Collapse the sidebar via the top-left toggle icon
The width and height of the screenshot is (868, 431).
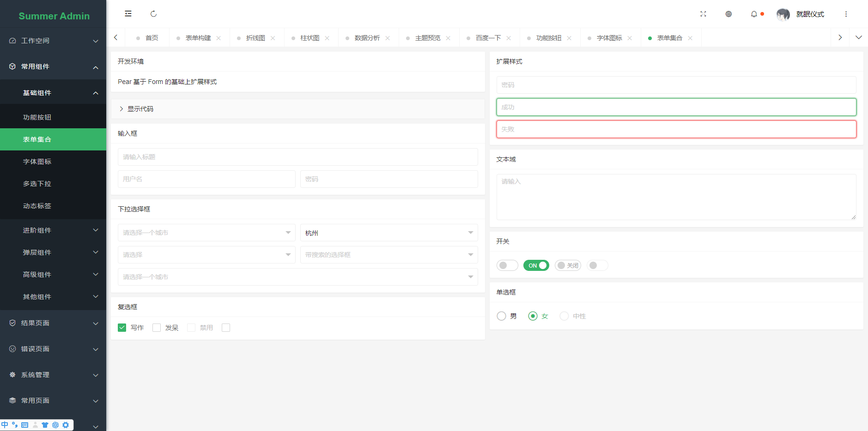point(128,13)
